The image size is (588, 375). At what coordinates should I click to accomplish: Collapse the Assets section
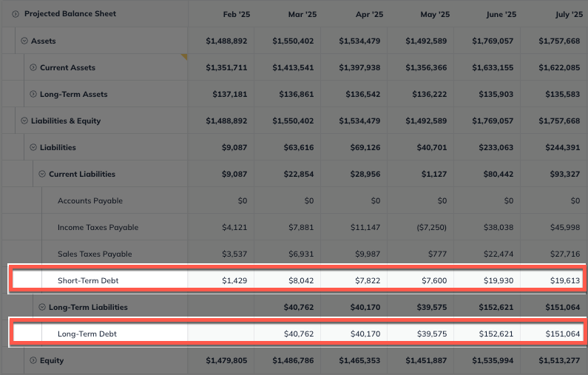[x=24, y=41]
